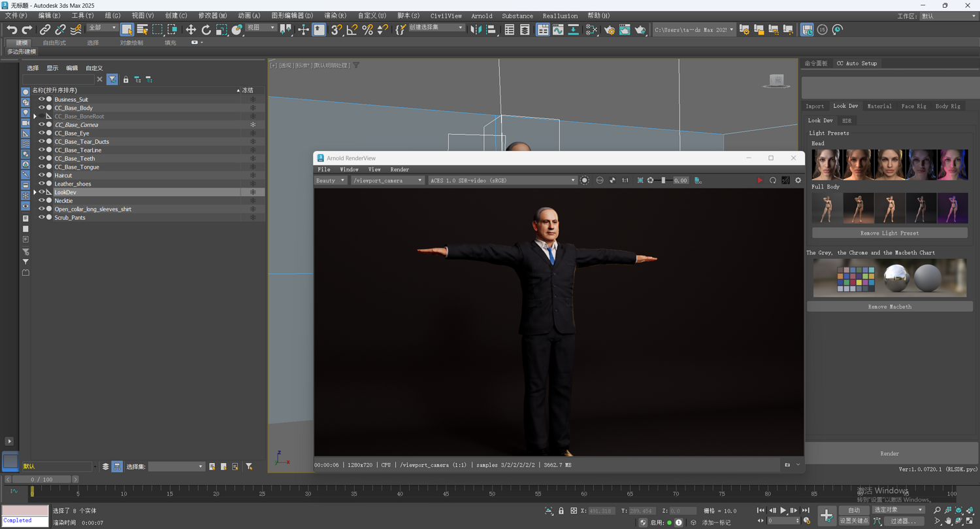Expand the LookDev tree node
Viewport: 980px width, 529px height.
tap(35, 192)
